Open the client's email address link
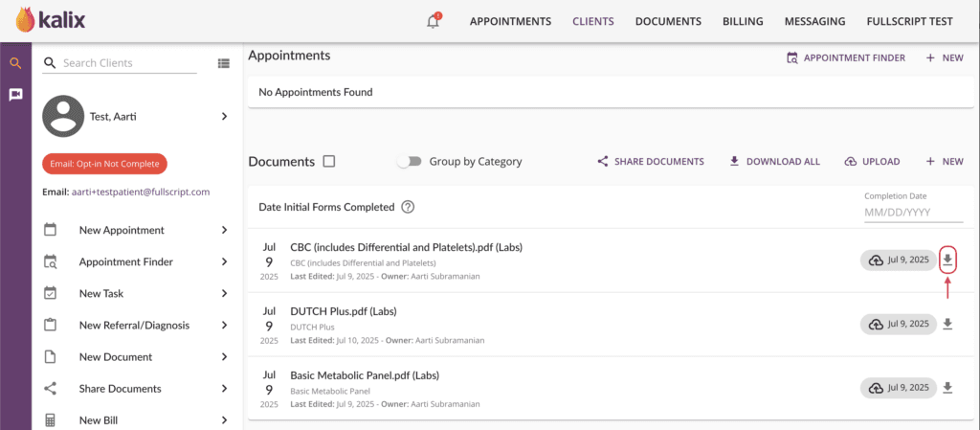The width and height of the screenshot is (980, 430). 139,192
